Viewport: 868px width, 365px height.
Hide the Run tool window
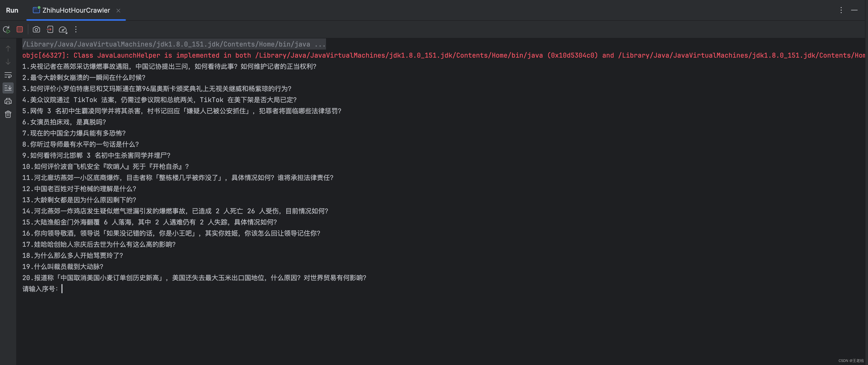(855, 10)
